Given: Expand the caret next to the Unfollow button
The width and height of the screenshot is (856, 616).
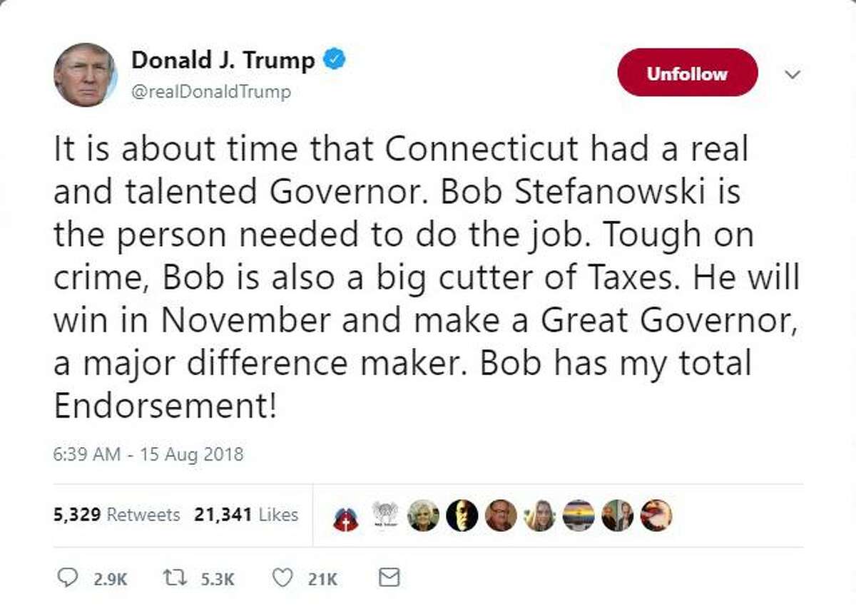Looking at the screenshot, I should [x=792, y=73].
